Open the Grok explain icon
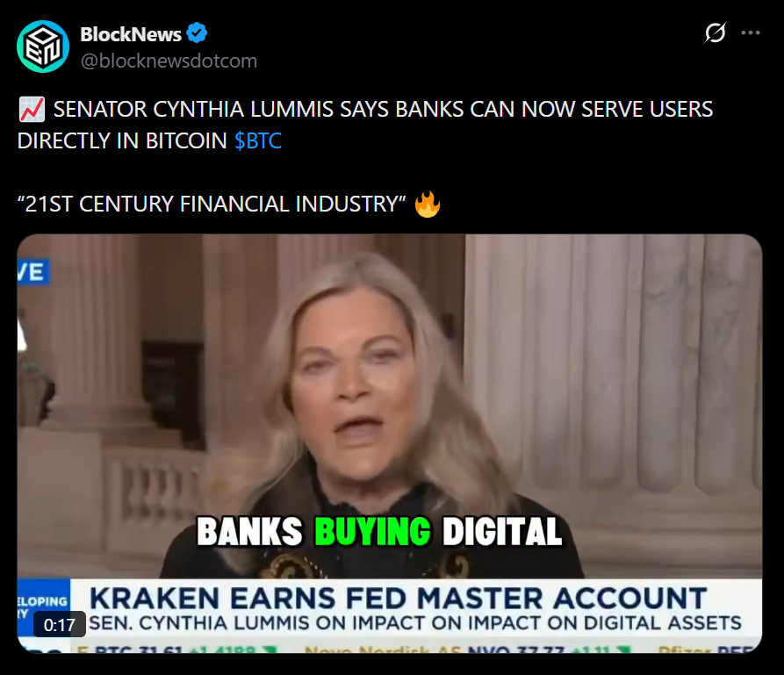The height and width of the screenshot is (675, 784). (x=715, y=33)
